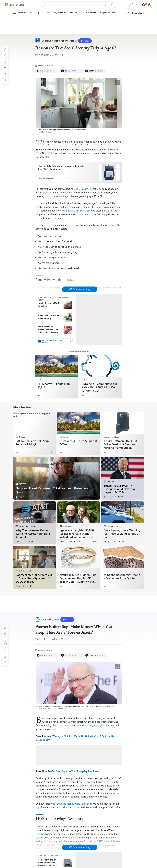Follow the Social Security hyperlink
Image resolution: width=157 pixels, height=868 pixels.
click(x=81, y=189)
